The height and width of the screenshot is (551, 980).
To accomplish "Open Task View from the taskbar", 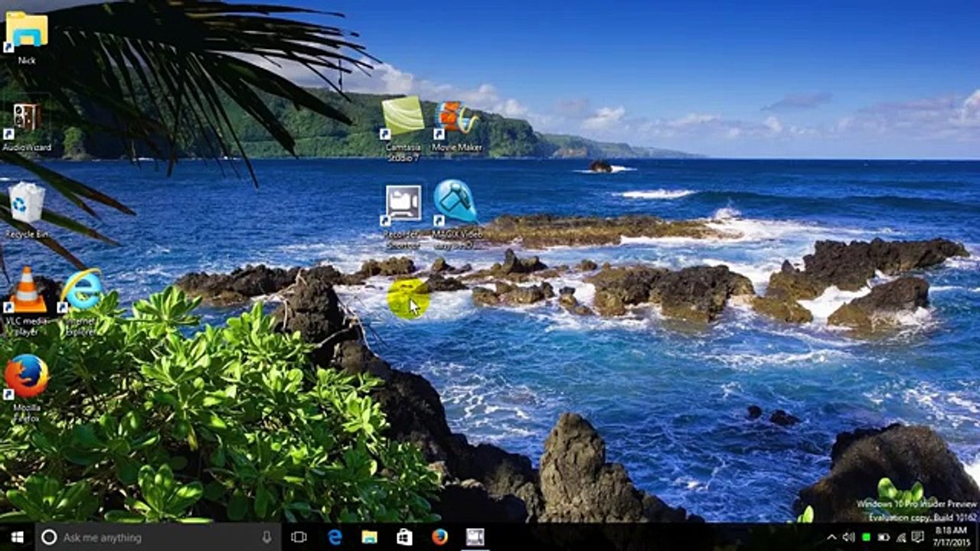I will (299, 536).
